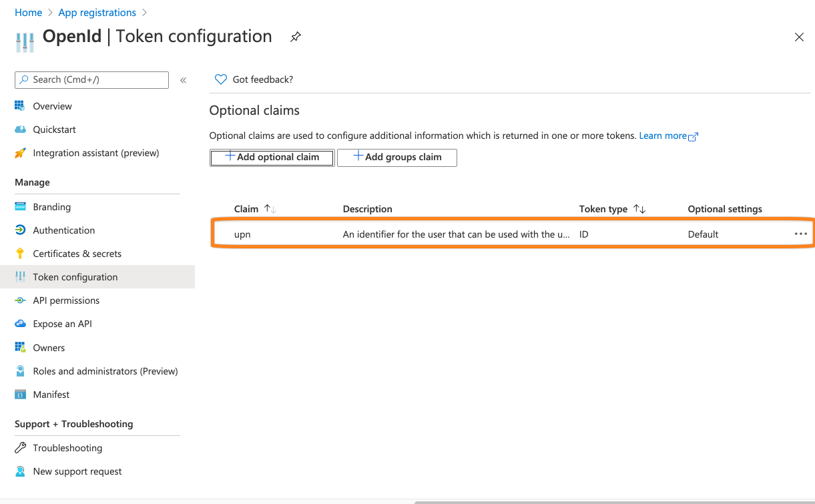Open more options for upn claim

click(x=800, y=234)
